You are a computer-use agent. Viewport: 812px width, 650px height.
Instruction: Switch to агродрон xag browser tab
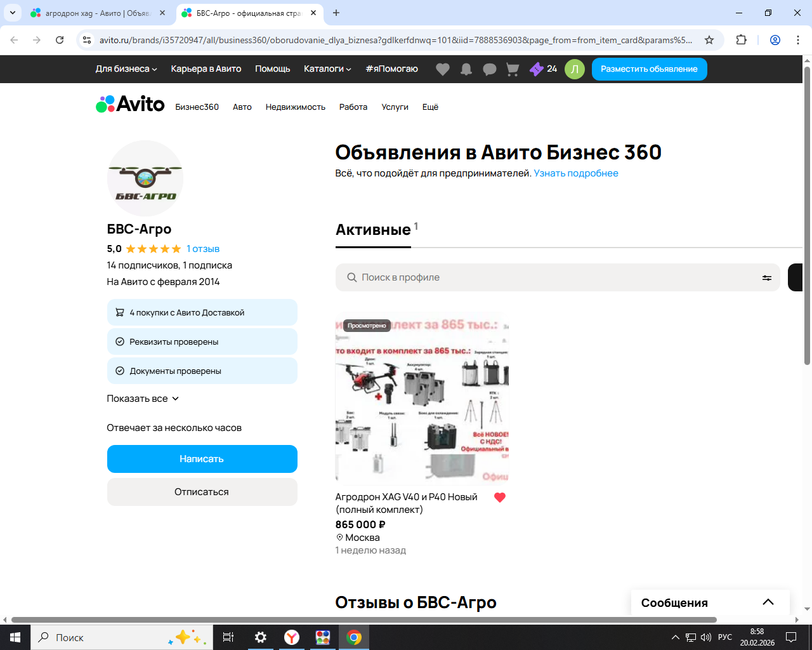[98, 13]
